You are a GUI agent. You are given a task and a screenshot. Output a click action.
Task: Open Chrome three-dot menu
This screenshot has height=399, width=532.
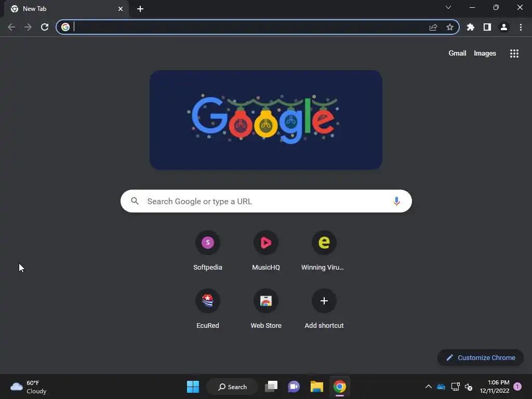point(521,27)
